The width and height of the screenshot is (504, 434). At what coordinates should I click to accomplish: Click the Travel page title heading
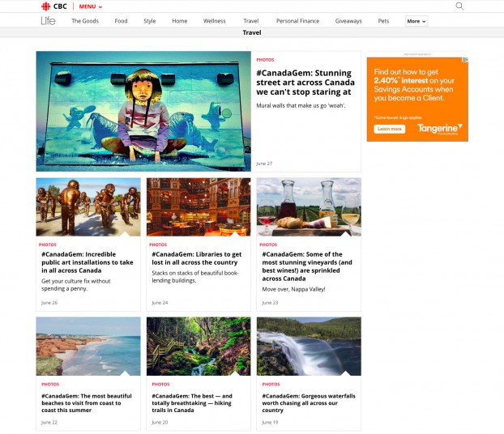[252, 32]
